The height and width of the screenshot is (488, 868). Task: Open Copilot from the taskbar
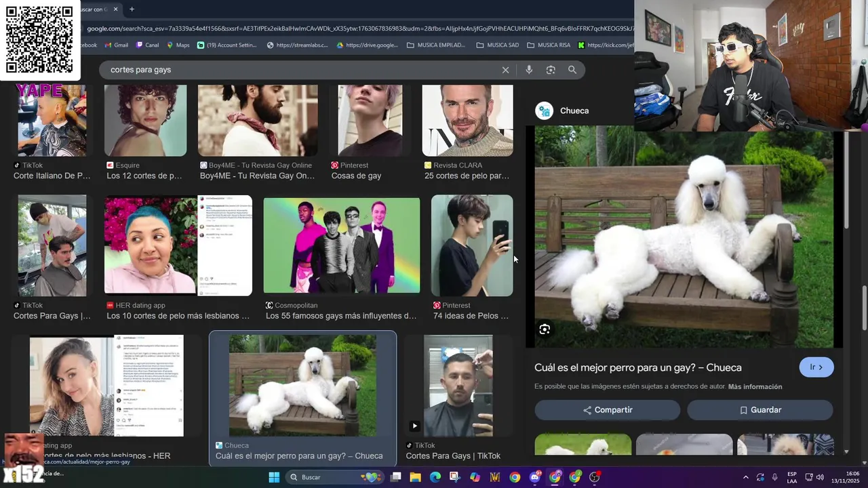point(475,477)
